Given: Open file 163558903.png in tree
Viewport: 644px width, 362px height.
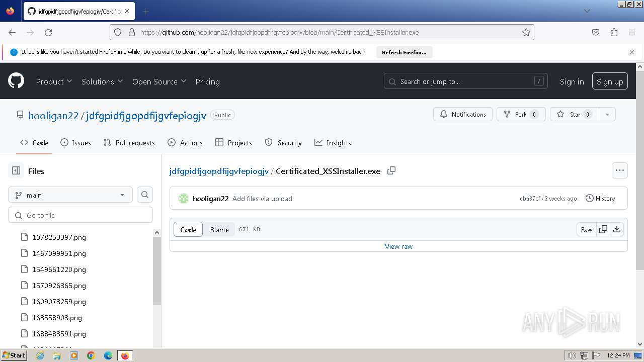Looking at the screenshot, I should 57,318.
